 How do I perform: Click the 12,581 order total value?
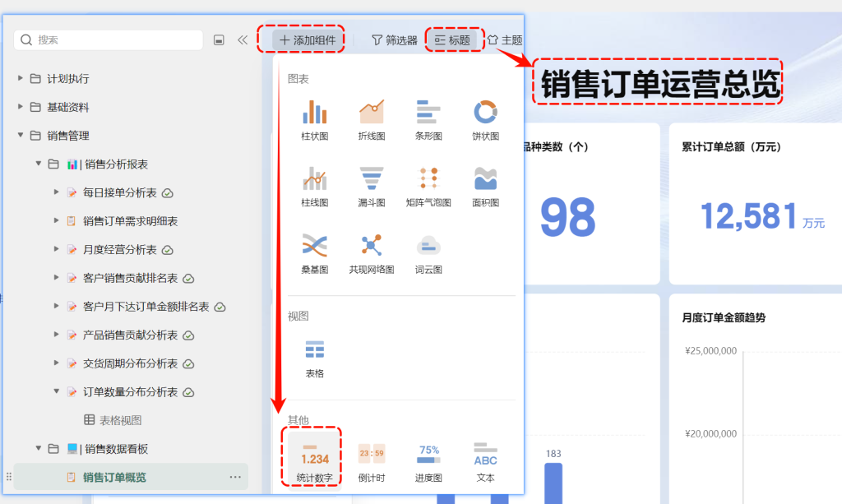748,215
